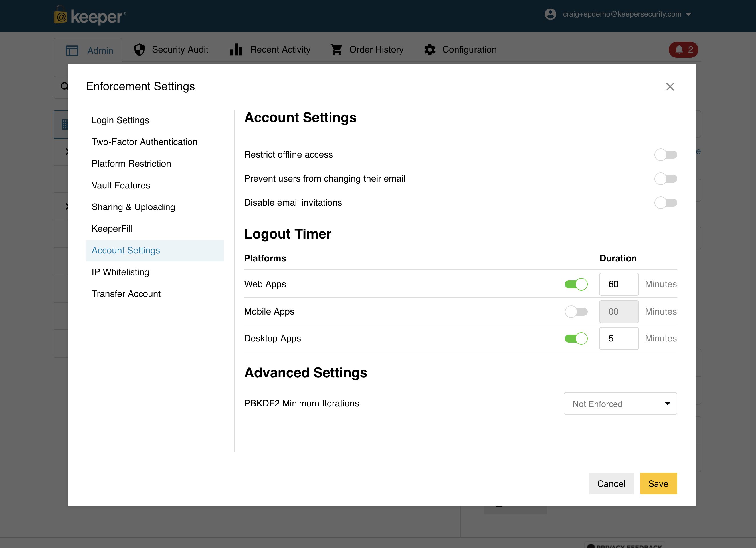
Task: Click the Admin tab icon
Action: [72, 50]
